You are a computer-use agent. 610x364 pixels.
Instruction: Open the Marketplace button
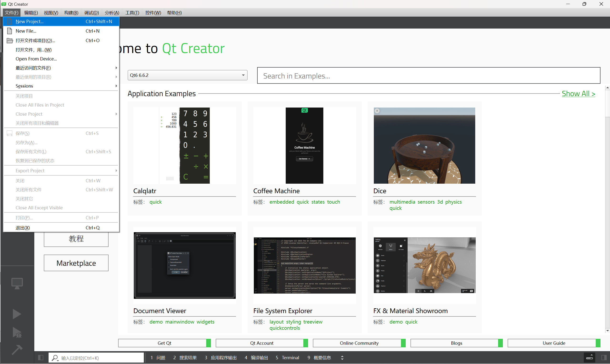point(76,263)
